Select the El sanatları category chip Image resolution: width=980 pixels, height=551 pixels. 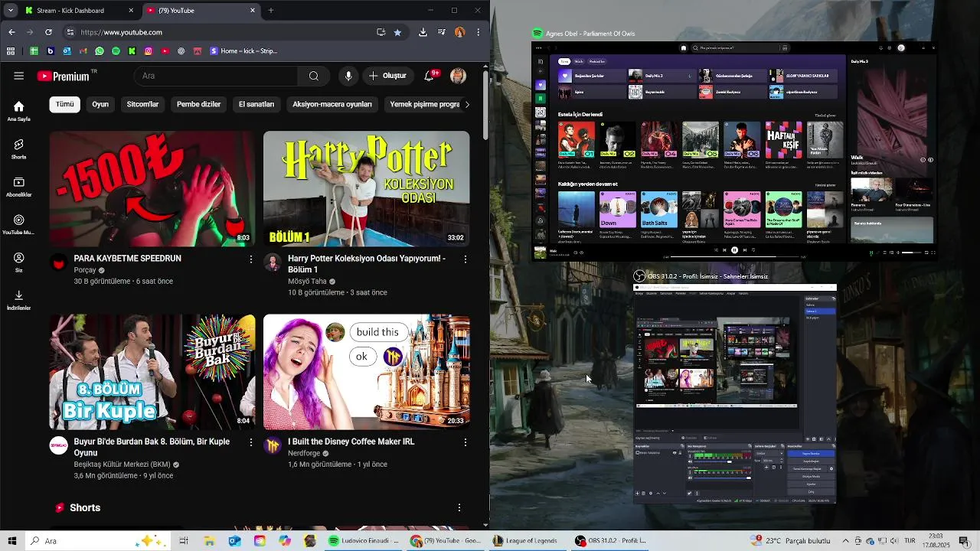tap(256, 104)
